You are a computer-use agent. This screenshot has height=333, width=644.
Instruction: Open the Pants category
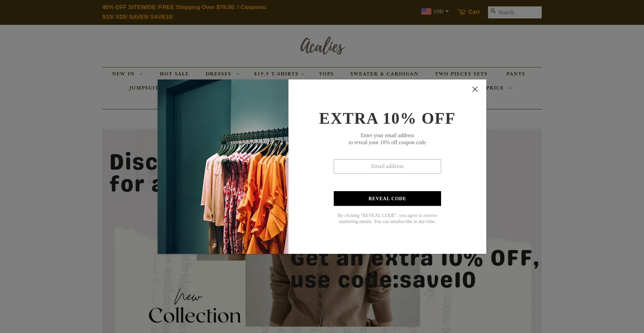(x=516, y=74)
